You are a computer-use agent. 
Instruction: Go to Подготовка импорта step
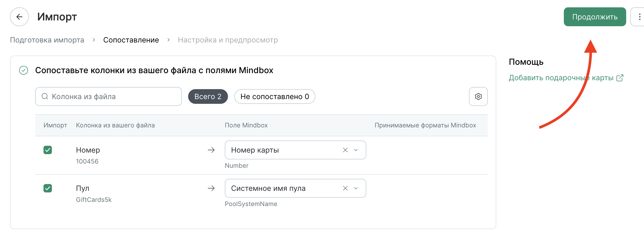[47, 40]
